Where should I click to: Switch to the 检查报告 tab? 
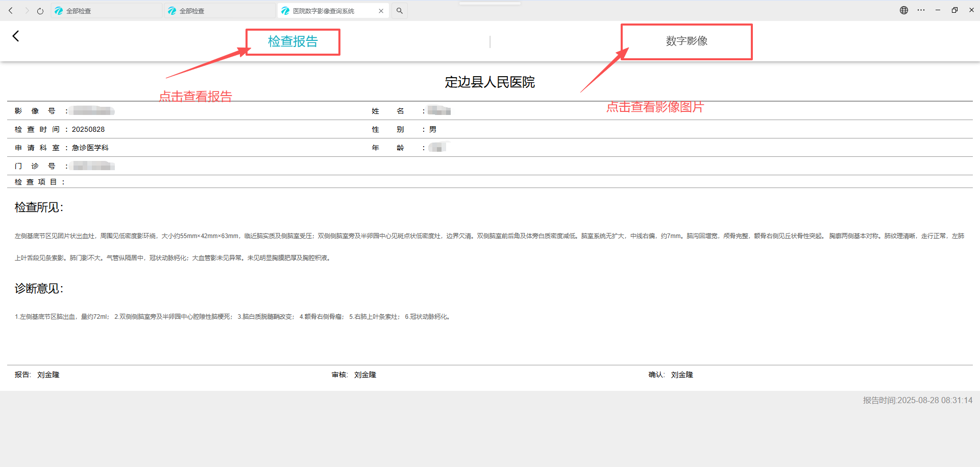click(x=292, y=41)
